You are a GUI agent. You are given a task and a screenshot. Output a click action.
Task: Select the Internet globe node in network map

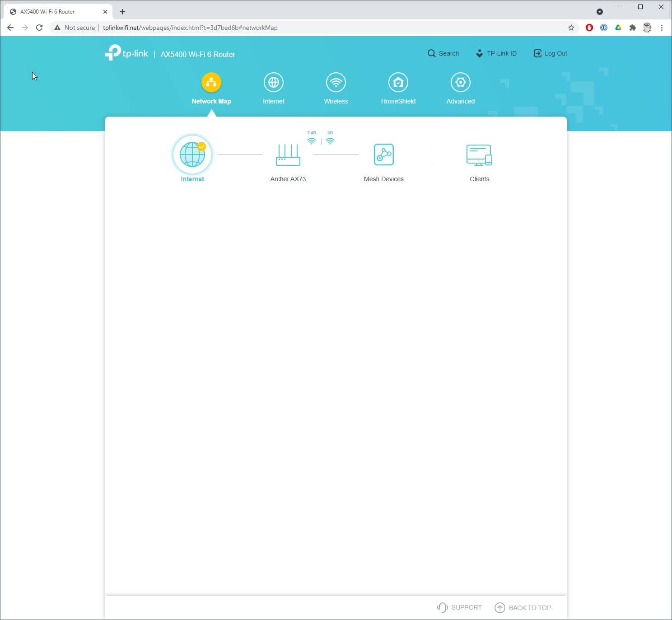coord(192,155)
